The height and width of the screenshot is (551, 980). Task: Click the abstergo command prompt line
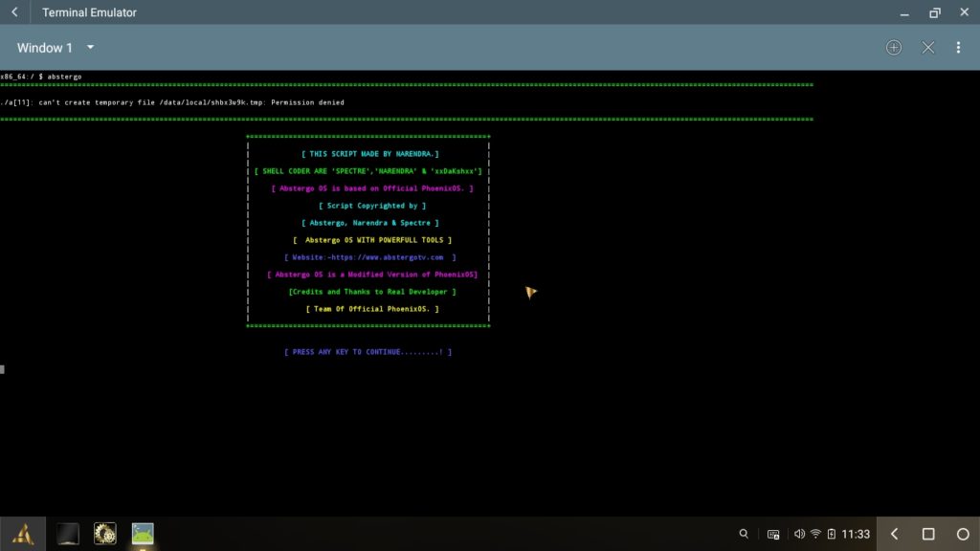click(x=41, y=77)
